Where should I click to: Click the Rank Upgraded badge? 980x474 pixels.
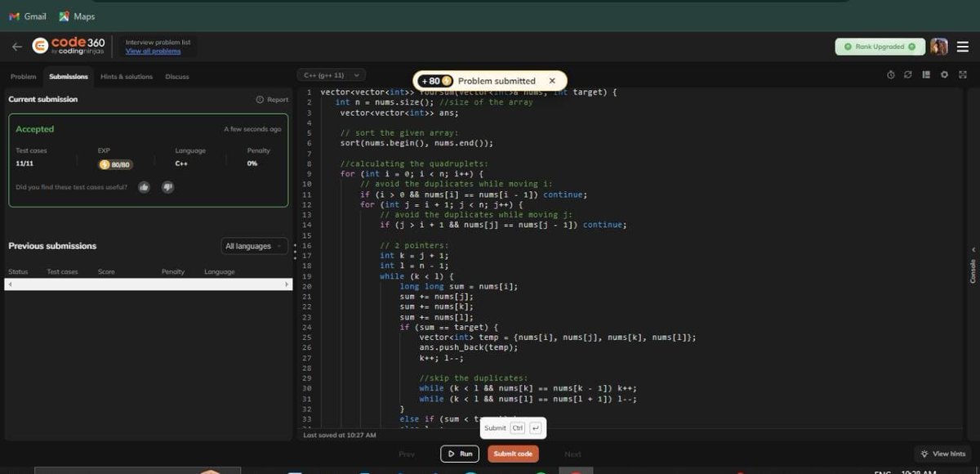(880, 47)
